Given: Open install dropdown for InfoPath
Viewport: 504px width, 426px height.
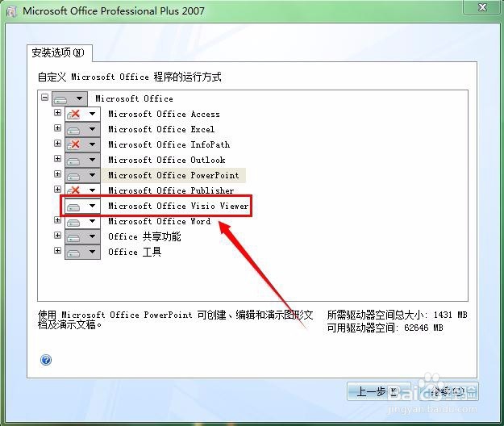Looking at the screenshot, I should (92, 144).
